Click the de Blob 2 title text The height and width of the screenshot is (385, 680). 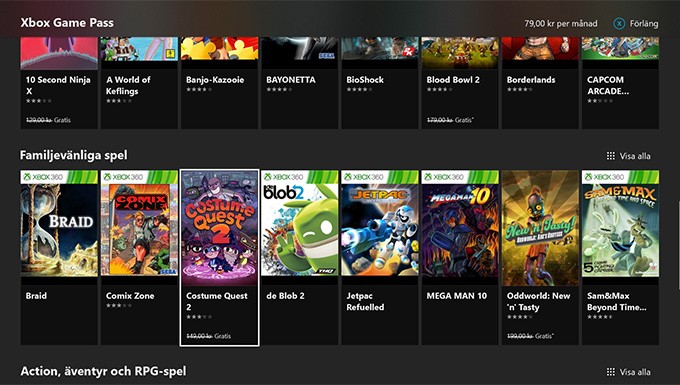[285, 296]
